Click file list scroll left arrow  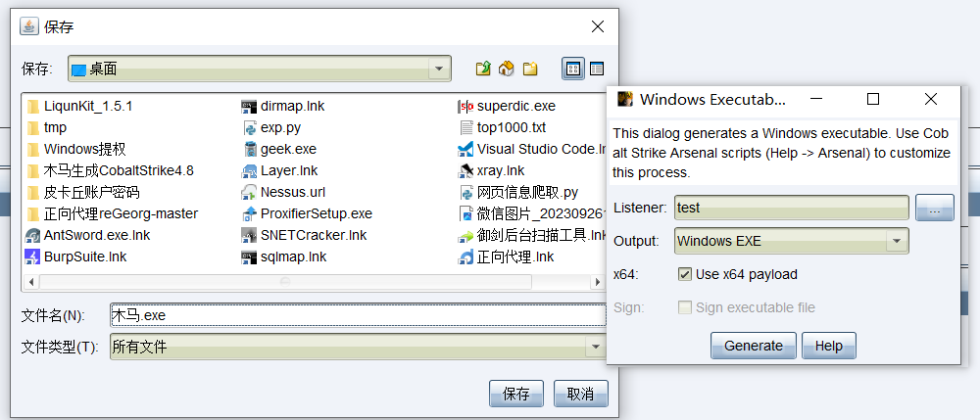click(30, 282)
